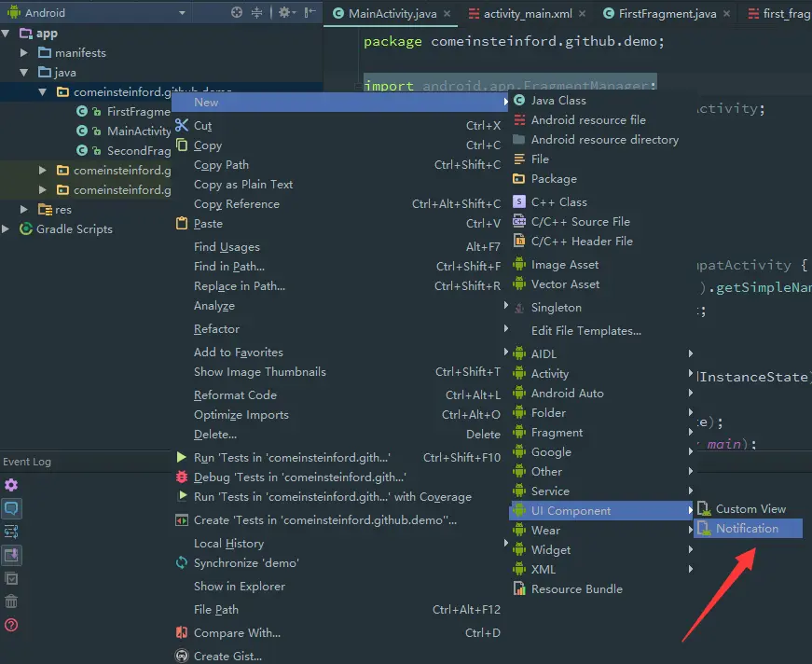
Task: Click the hide project panel icon
Action: tap(310, 12)
